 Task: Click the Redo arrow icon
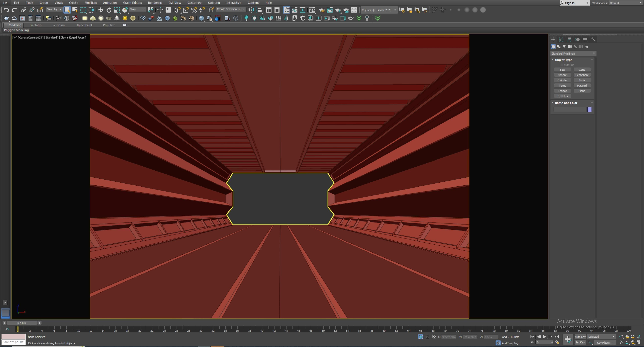[14, 10]
